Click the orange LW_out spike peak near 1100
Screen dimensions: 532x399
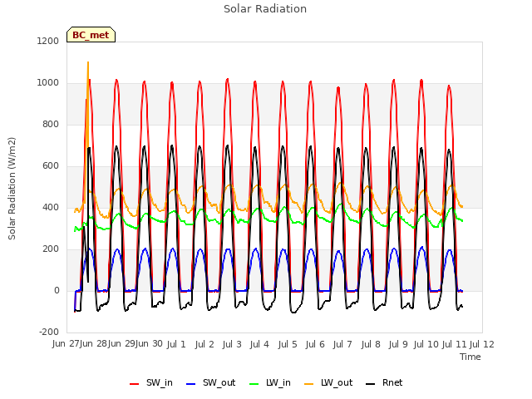pyautogui.click(x=88, y=63)
